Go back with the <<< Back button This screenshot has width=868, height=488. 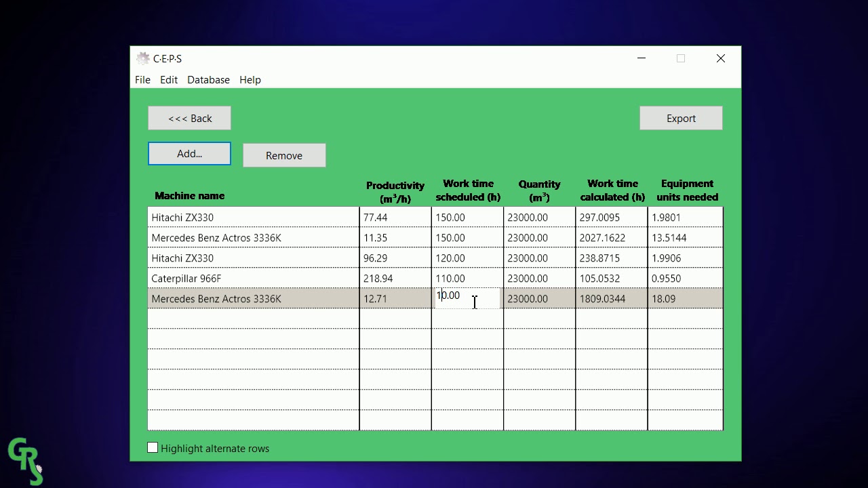point(190,118)
